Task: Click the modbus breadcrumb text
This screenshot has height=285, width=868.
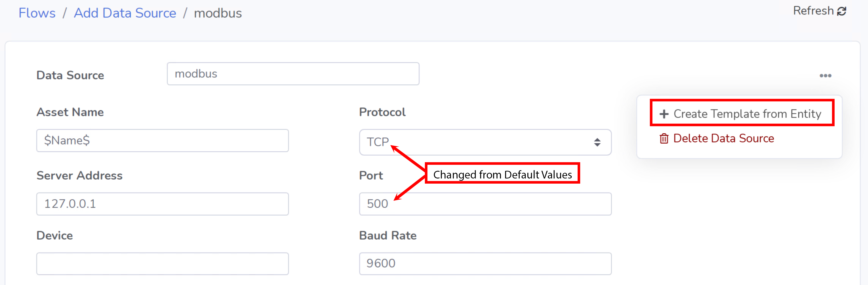Action: pyautogui.click(x=218, y=13)
